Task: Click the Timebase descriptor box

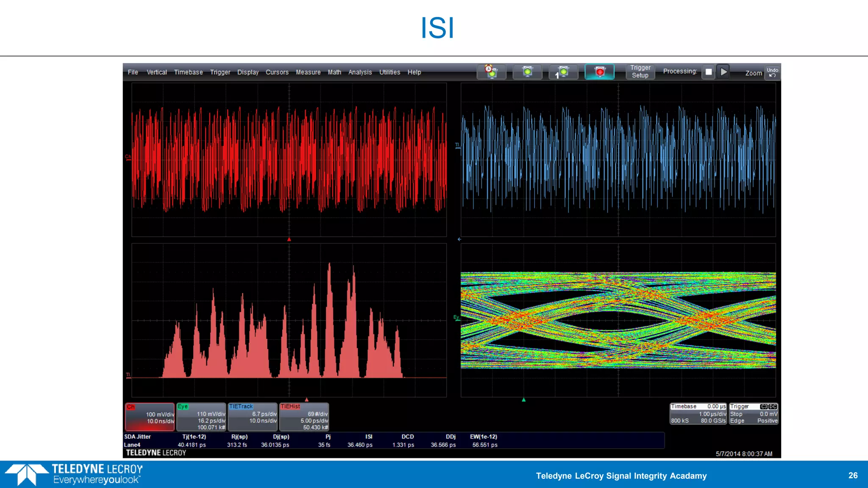Action: (698, 413)
